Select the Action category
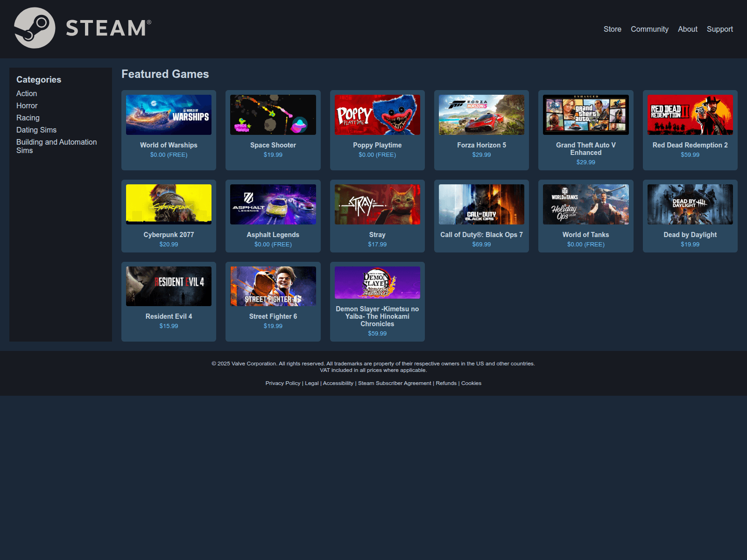The width and height of the screenshot is (747, 560). click(27, 93)
